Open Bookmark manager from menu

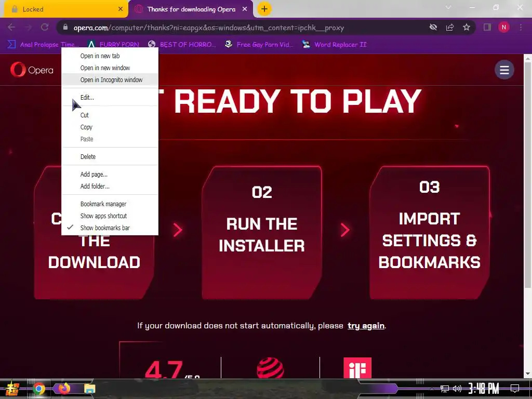(110, 204)
